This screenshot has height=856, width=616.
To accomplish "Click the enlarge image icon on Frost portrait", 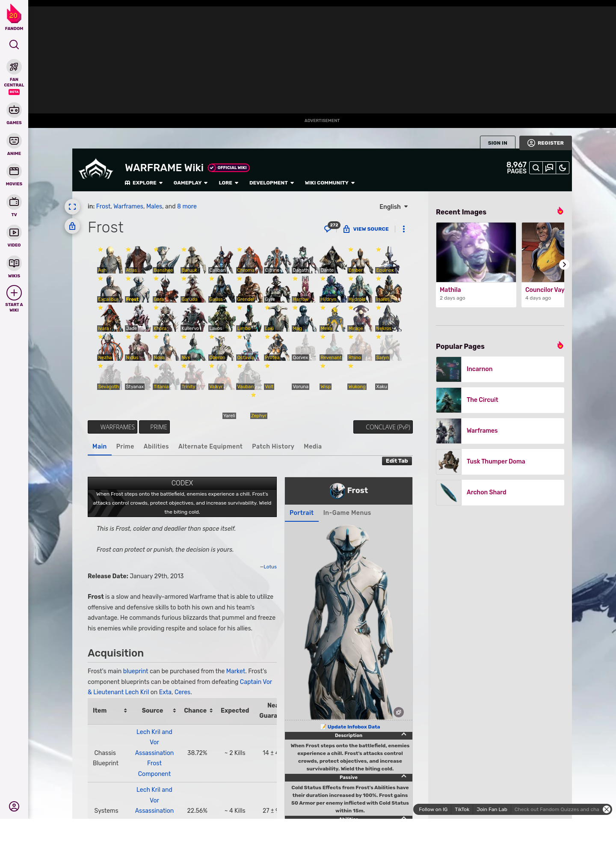I will click(398, 712).
